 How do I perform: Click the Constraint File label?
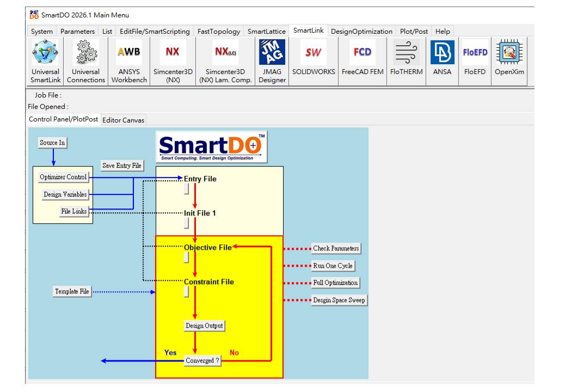tap(209, 282)
